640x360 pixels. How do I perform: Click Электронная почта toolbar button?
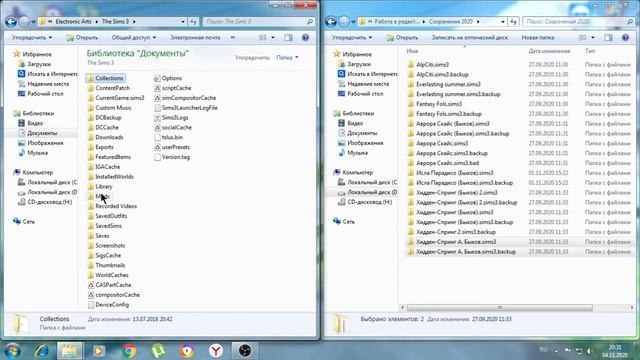[195, 38]
